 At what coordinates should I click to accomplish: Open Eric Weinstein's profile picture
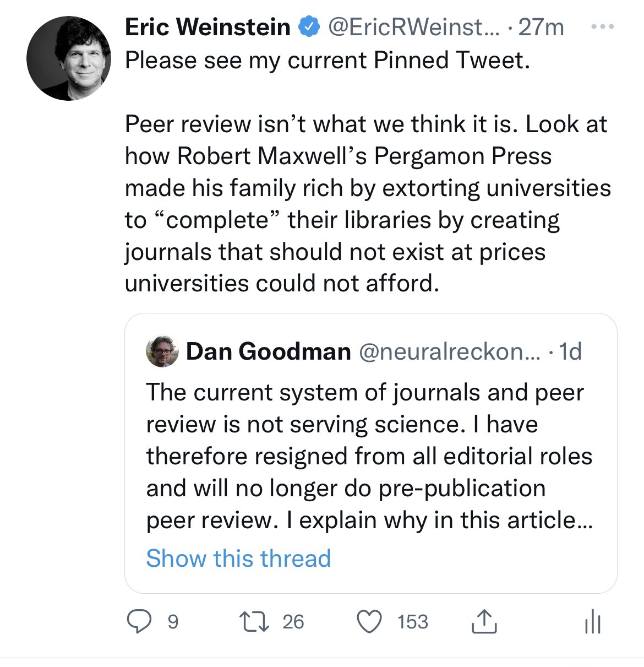coord(69,58)
